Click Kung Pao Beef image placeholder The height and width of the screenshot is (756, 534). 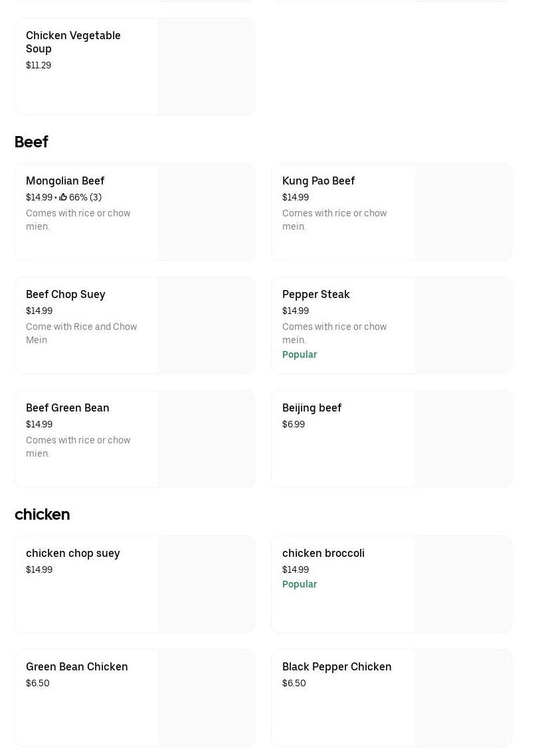[x=463, y=212]
